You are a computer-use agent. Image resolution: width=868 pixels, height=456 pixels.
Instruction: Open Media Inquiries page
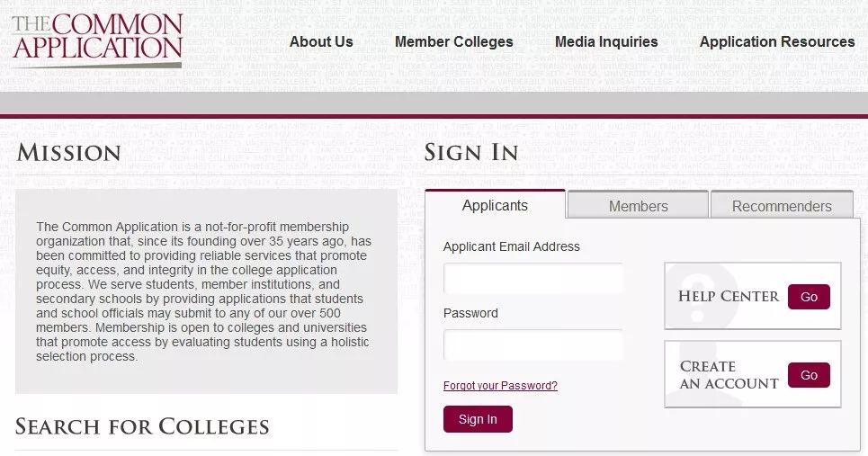tap(606, 42)
